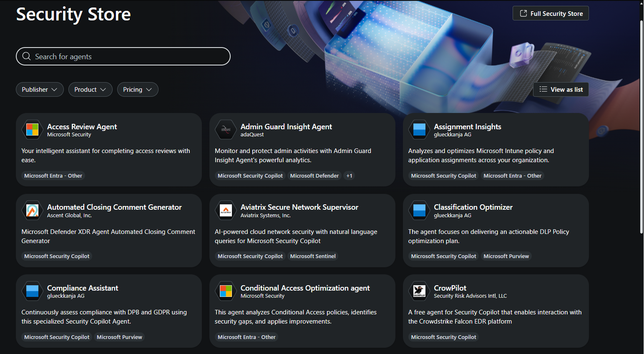
Task: Click the Admin Guard Insight Agent adaQuest icon
Action: pos(226,130)
